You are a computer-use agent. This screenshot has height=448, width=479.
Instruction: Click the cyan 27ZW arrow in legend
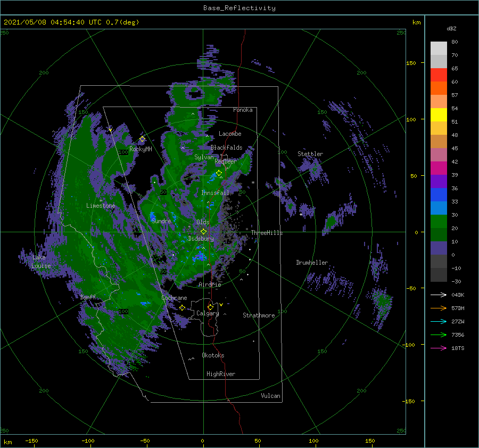tap(439, 321)
